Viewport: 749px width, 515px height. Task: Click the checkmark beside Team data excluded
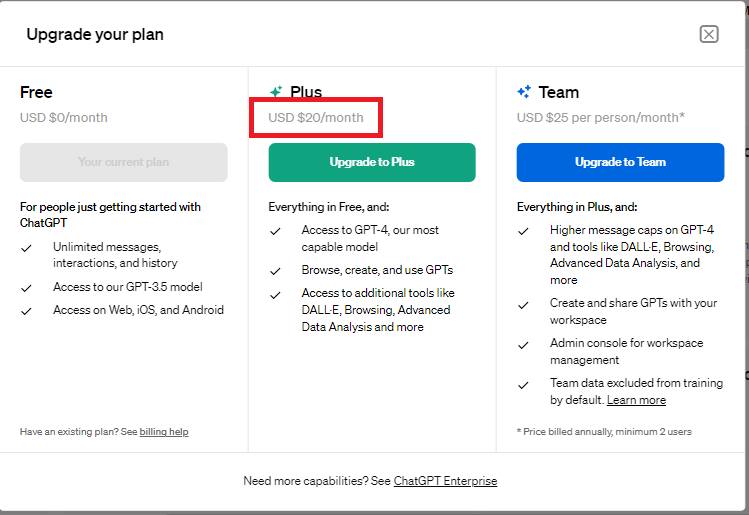click(x=524, y=385)
